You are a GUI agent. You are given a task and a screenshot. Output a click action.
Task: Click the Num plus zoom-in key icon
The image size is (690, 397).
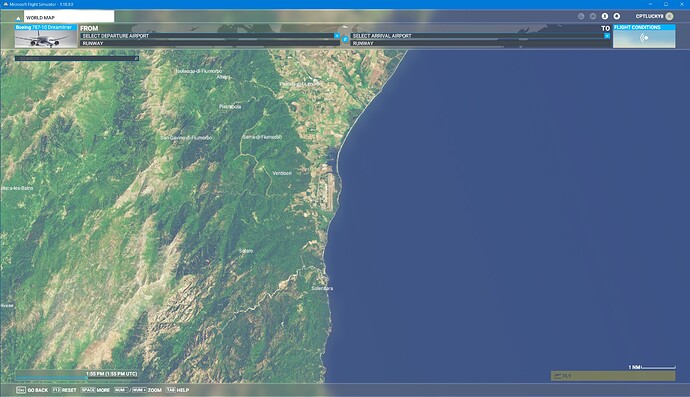pyautogui.click(x=139, y=390)
